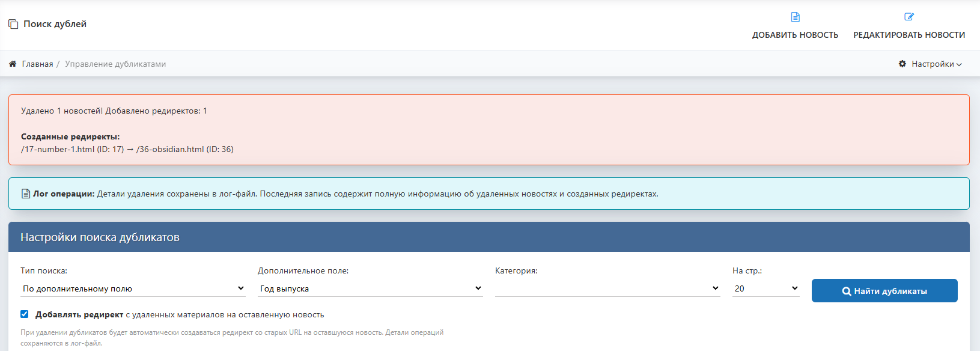Screen dimensions: 980x351
Task: Click the Управление дубликатами breadcrumb
Action: pos(115,64)
